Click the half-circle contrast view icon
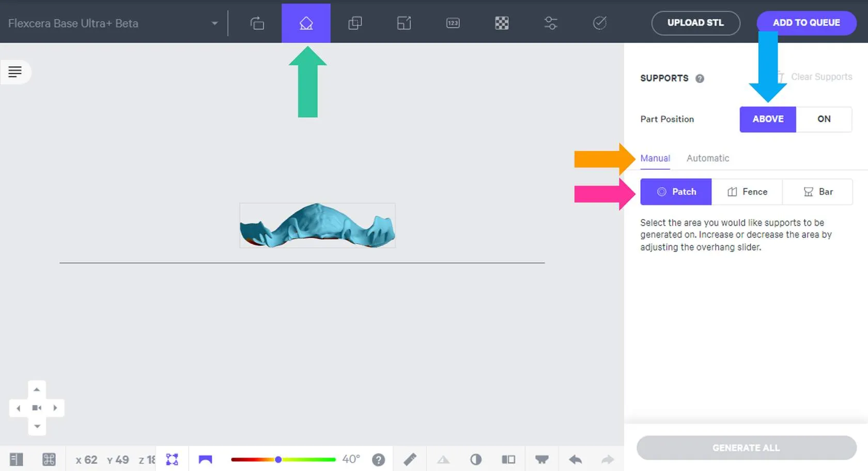868x471 pixels. (476, 459)
